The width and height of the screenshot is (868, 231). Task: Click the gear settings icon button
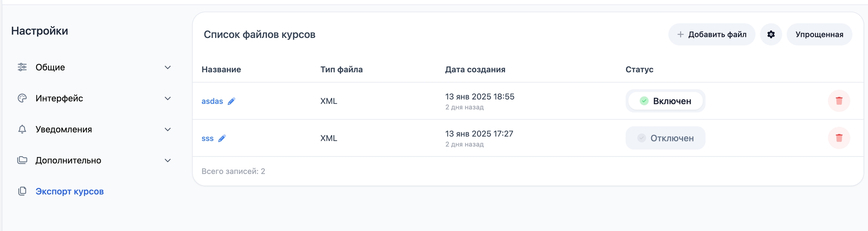click(771, 35)
